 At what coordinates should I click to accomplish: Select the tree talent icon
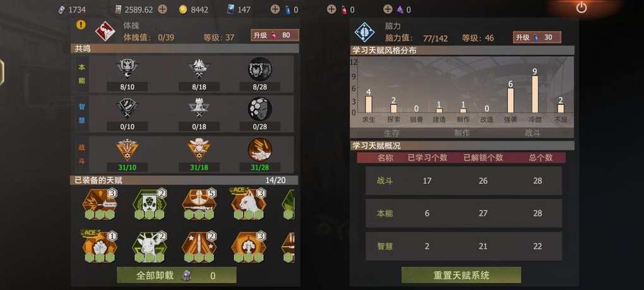(249, 247)
